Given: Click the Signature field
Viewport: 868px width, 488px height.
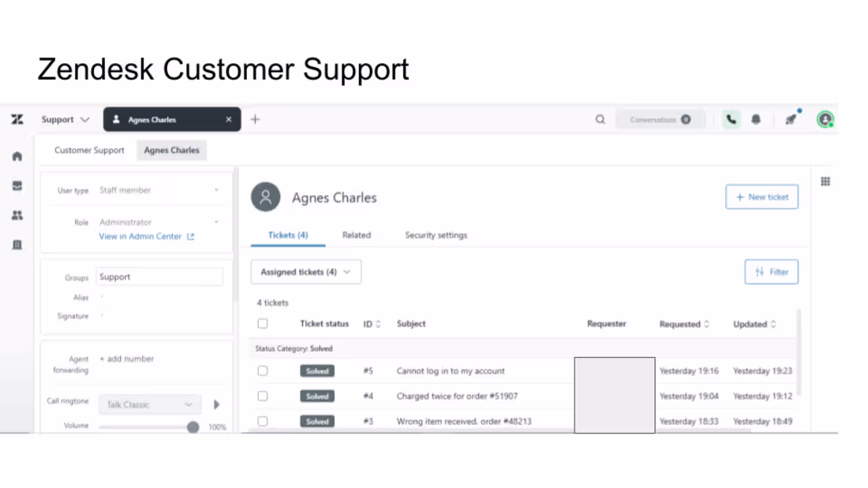Looking at the screenshot, I should 159,316.
